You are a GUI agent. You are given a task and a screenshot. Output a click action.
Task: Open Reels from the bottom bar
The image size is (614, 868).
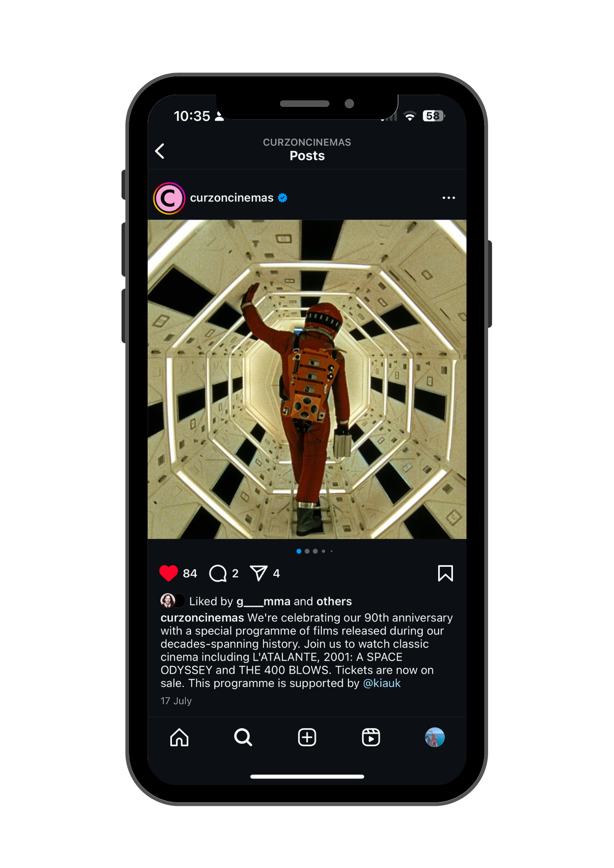(x=371, y=737)
